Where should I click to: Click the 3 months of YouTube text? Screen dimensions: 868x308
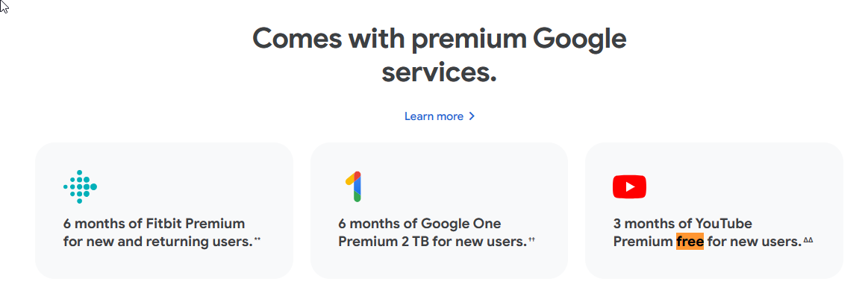682,224
